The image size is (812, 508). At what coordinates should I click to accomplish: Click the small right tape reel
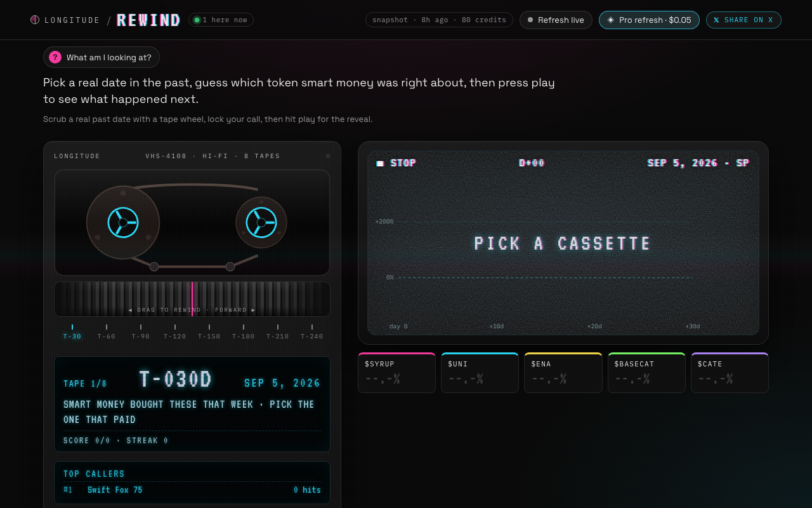click(261, 222)
